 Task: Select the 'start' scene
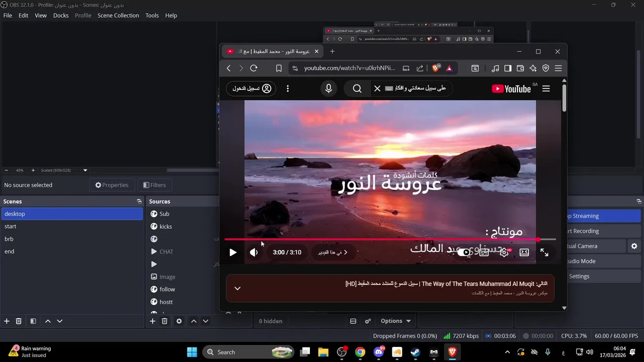pos(72,226)
